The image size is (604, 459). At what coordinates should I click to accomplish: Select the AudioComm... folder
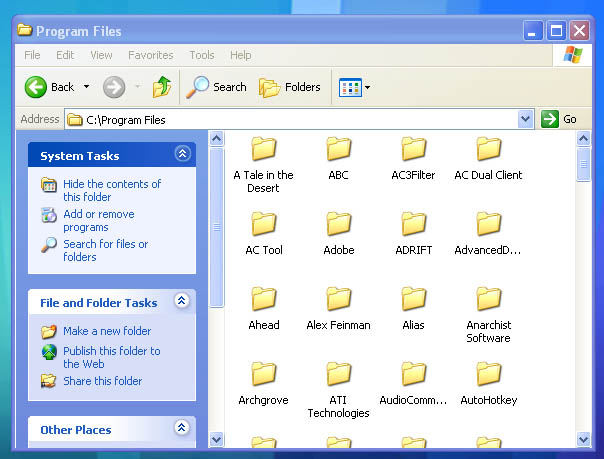pyautogui.click(x=413, y=384)
